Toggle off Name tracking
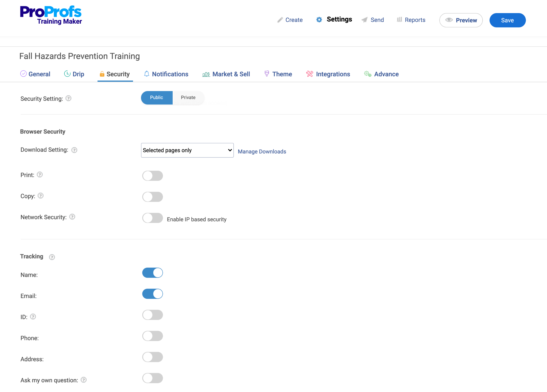 pos(152,272)
